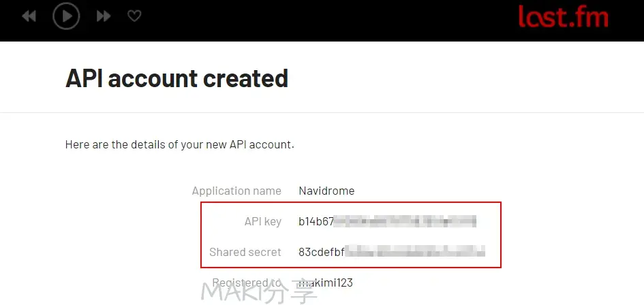Image resolution: width=644 pixels, height=305 pixels.
Task: Select the Shared secret value text
Action: 392,252
